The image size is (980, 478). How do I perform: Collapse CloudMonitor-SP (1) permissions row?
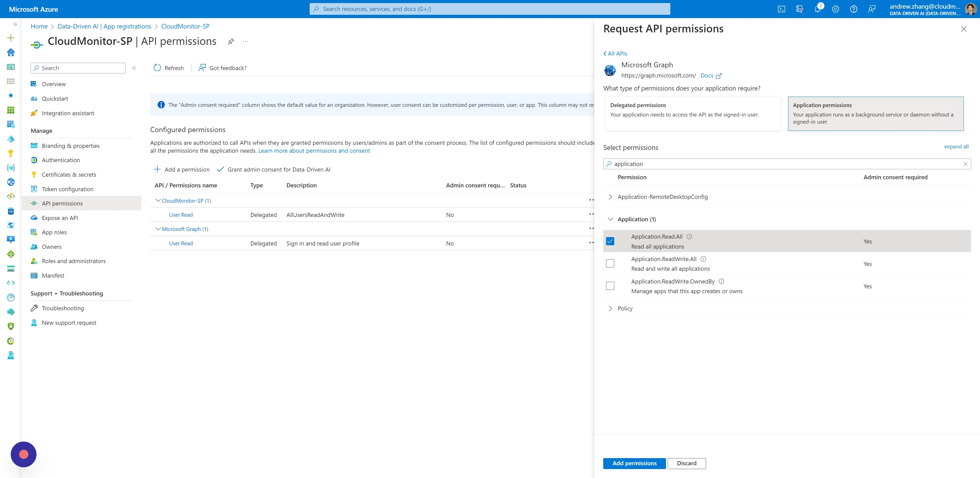158,200
